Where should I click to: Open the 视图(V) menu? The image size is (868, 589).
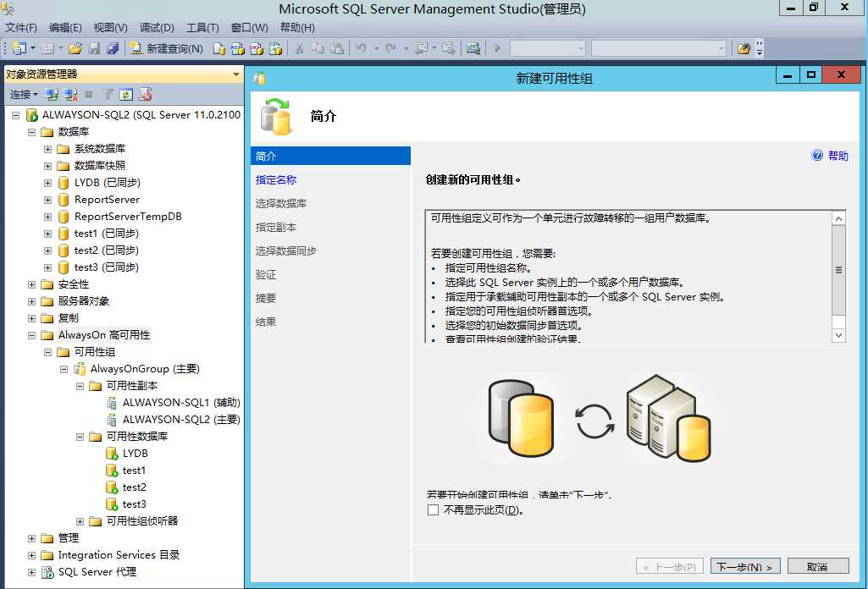110,28
